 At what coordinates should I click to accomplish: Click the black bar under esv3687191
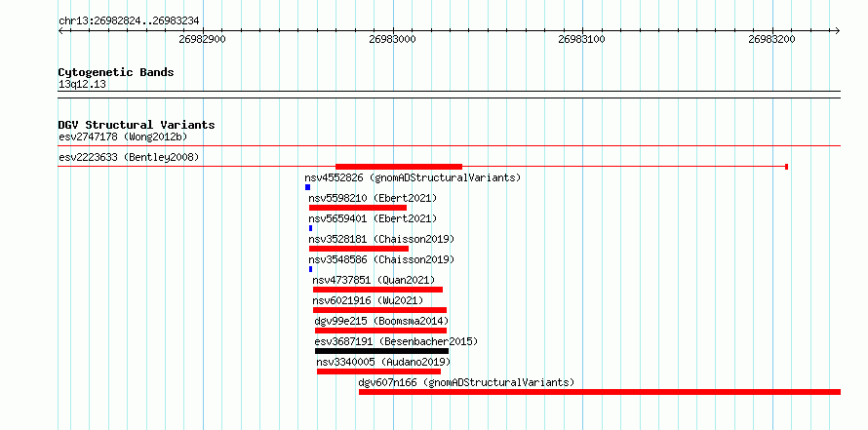[381, 351]
